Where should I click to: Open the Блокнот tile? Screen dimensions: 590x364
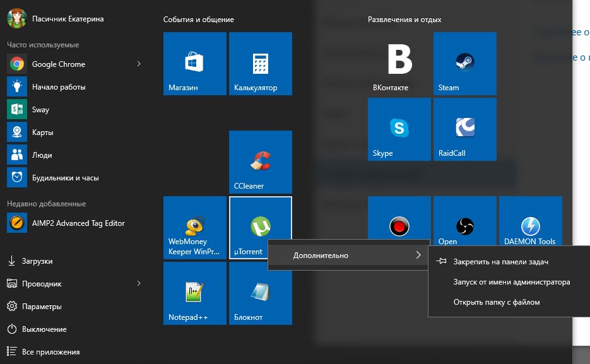(261, 293)
